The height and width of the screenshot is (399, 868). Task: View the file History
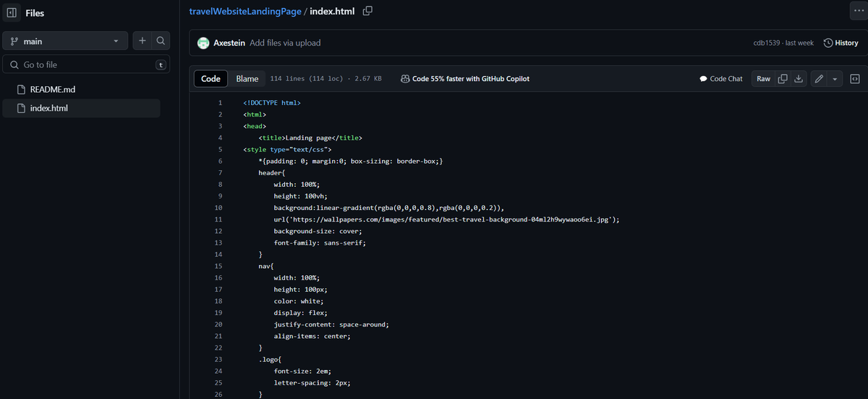[x=841, y=43]
